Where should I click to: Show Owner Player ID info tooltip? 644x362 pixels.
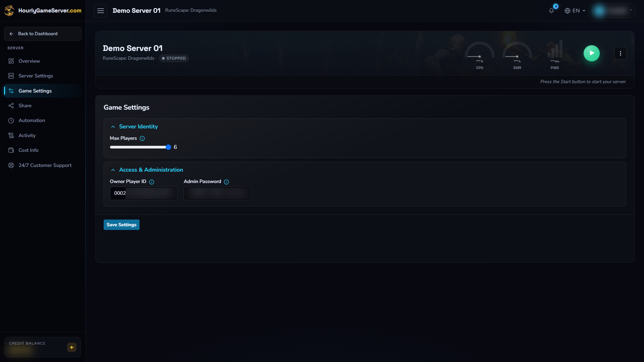(152, 182)
